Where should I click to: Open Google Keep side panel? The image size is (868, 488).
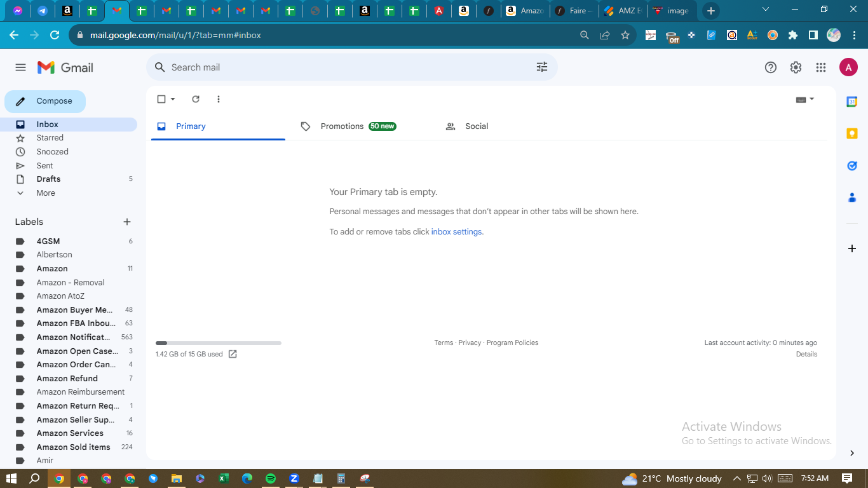[x=852, y=133]
